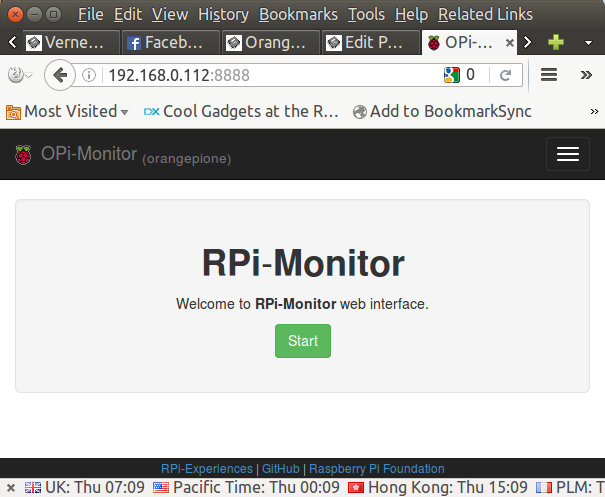The width and height of the screenshot is (605, 497).
Task: Open the Bookmarks menu
Action: pos(298,15)
